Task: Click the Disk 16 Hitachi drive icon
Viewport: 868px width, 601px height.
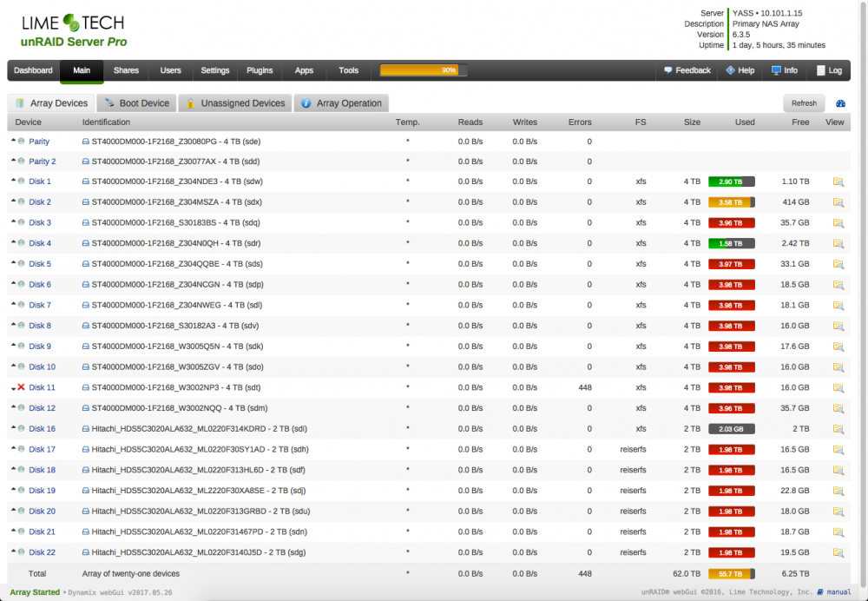Action: (x=86, y=429)
